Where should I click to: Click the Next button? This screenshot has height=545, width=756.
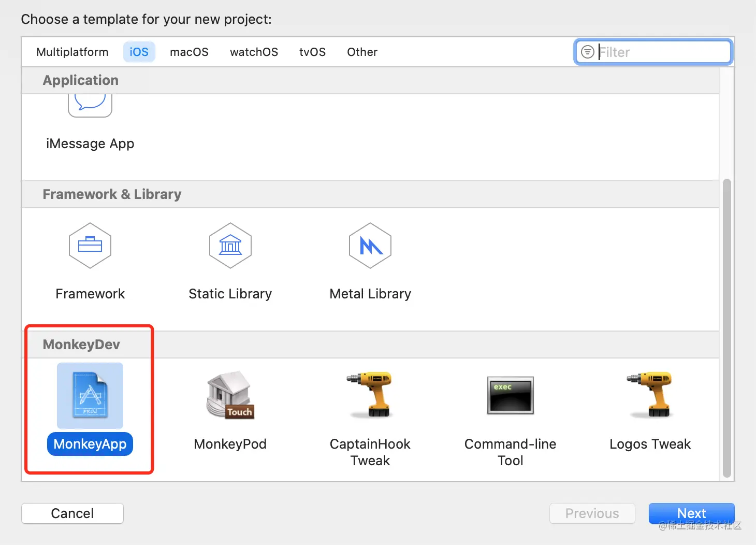(691, 513)
